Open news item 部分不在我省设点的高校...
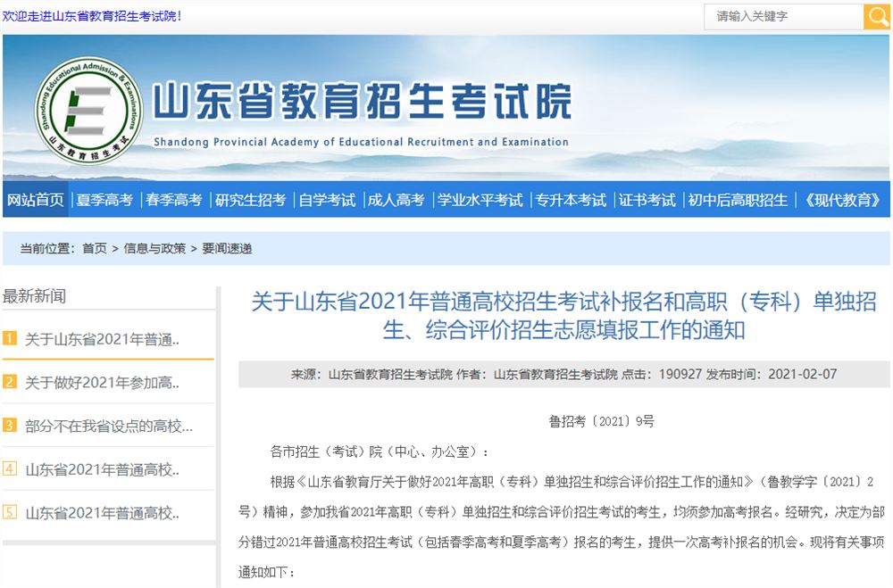The height and width of the screenshot is (588, 893). coord(109,426)
